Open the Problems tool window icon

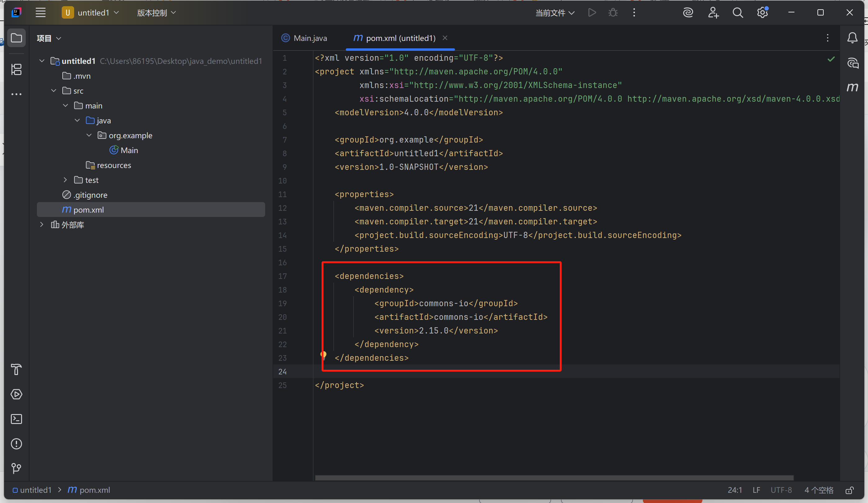(x=16, y=444)
